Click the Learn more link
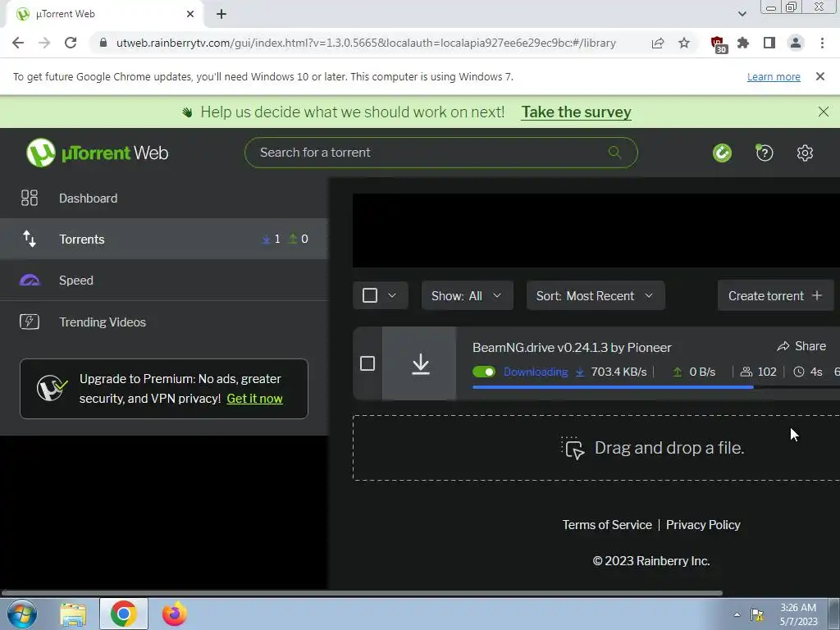Image resolution: width=840 pixels, height=630 pixels. click(x=774, y=76)
